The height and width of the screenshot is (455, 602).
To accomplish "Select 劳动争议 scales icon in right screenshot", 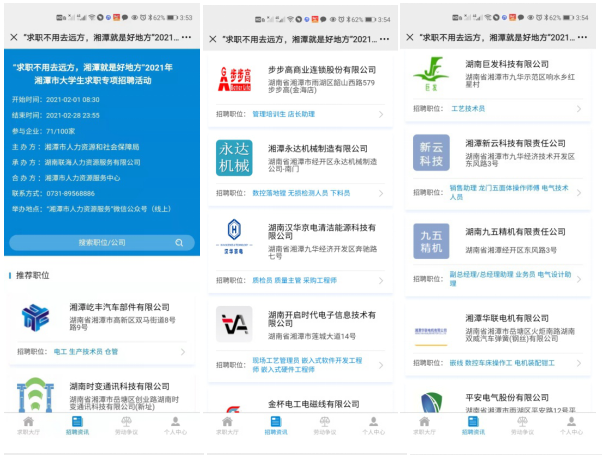I will pyautogui.click(x=522, y=422).
